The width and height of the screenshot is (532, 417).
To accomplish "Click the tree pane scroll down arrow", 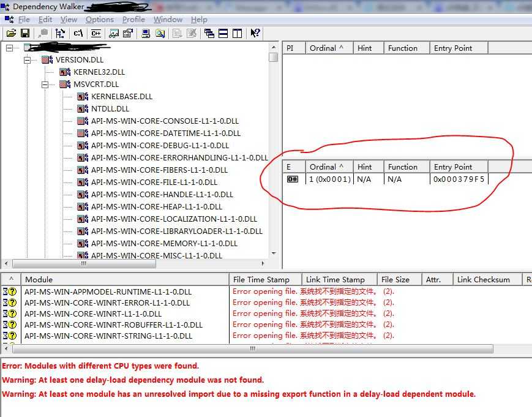I will point(274,254).
